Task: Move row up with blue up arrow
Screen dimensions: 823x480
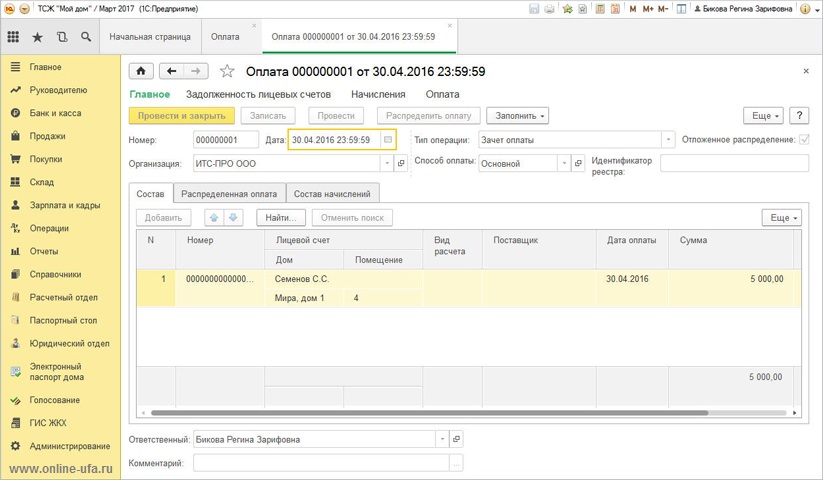Action: (x=214, y=218)
